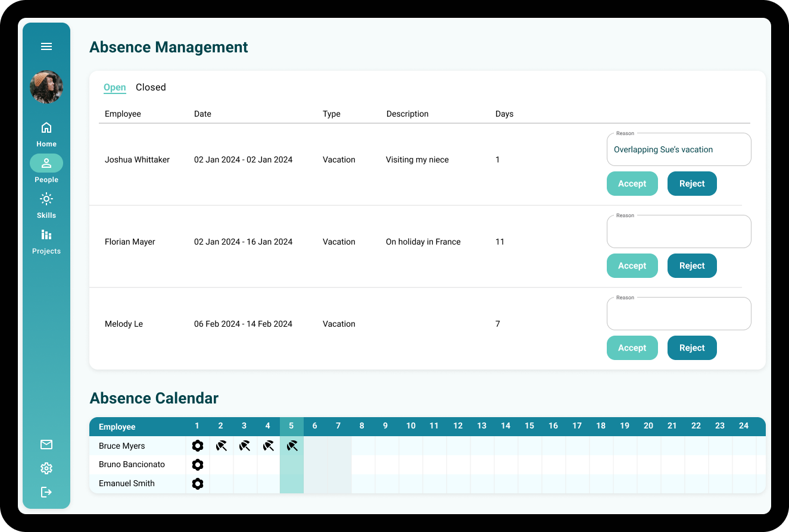Viewport: 789px width, 532px height.
Task: Click Bruce Myers' vacation umbrella on day 2
Action: click(x=222, y=446)
